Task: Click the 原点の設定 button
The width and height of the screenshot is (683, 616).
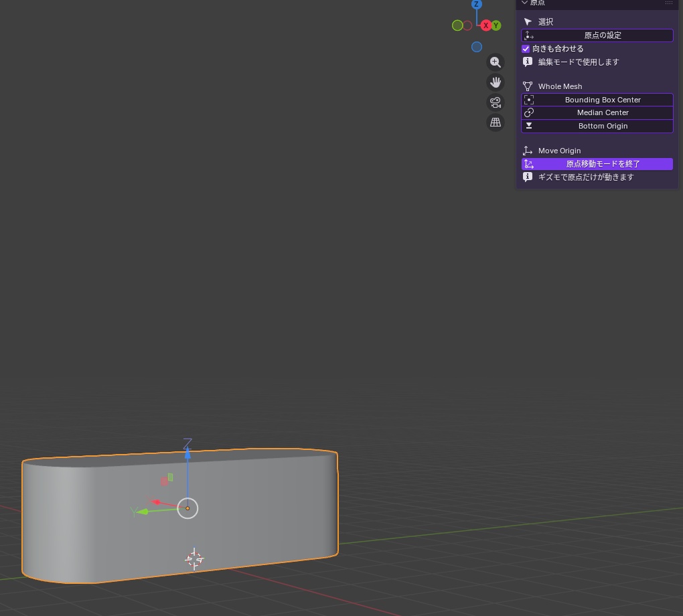Action: coord(597,35)
